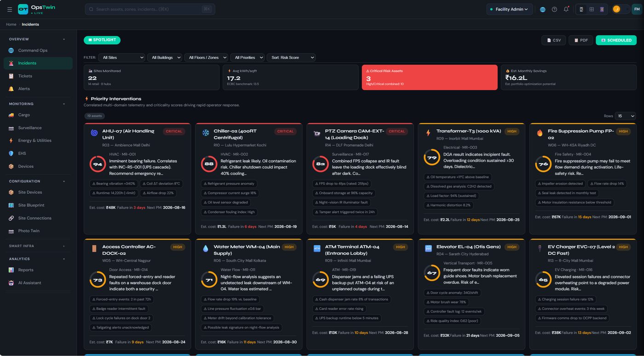Click the Energy & Utilities bolt icon
Screen dimensions: 644x356
click(x=11, y=141)
